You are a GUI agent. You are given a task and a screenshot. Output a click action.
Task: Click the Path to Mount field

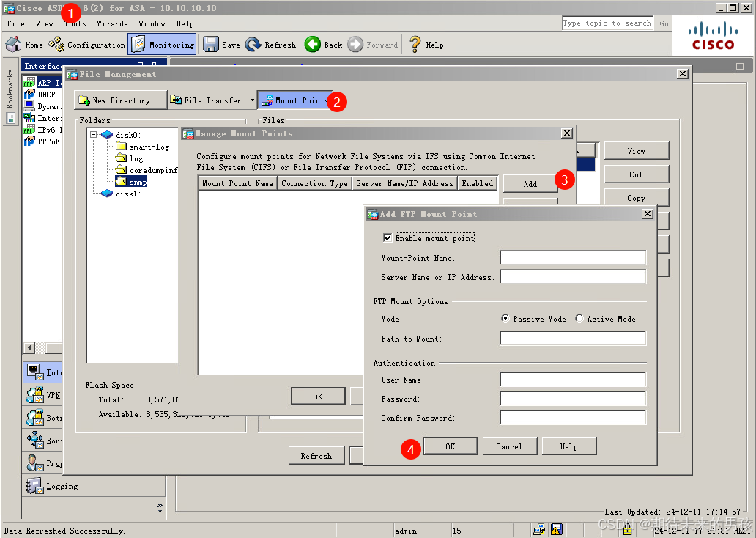point(573,338)
